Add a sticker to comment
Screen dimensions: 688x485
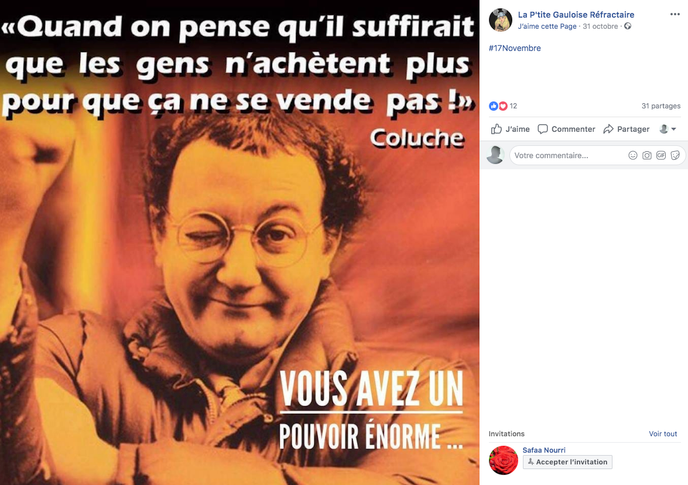pos(675,155)
